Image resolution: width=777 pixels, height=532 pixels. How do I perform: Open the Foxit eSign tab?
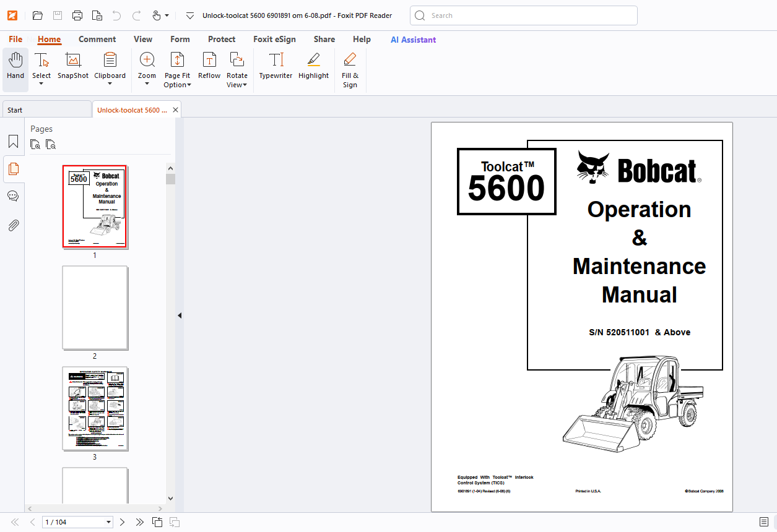(x=274, y=39)
